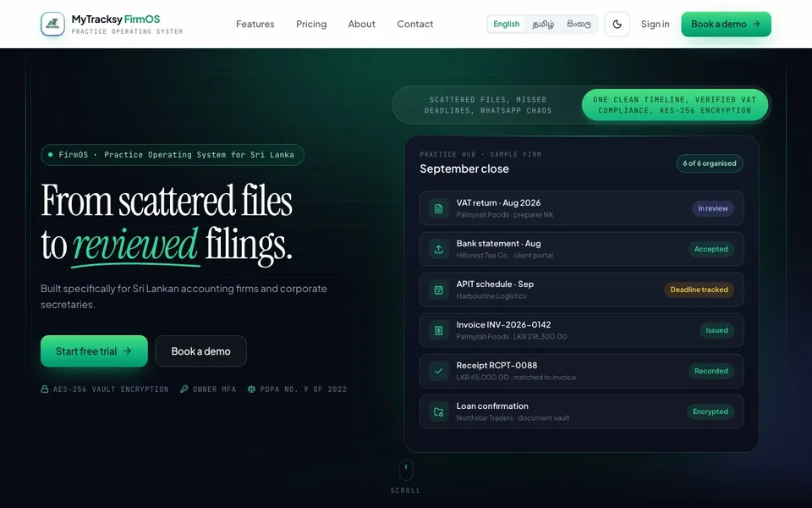Viewport: 812px width, 508px height.
Task: Click the '6 of 6 organised' badge
Action: coord(710,163)
